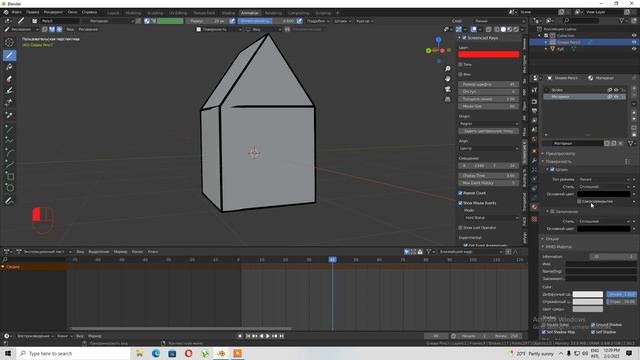
Task: Open the stroke Тип режима dropdown
Action: pyautogui.click(x=604, y=180)
